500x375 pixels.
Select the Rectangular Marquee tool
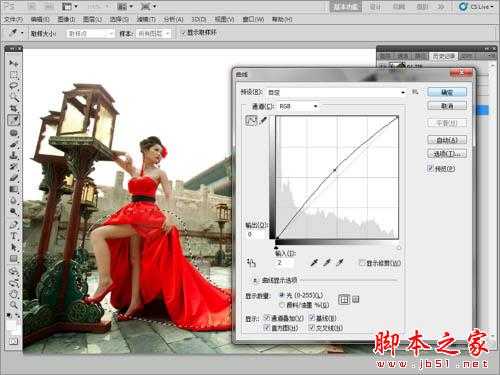click(14, 74)
